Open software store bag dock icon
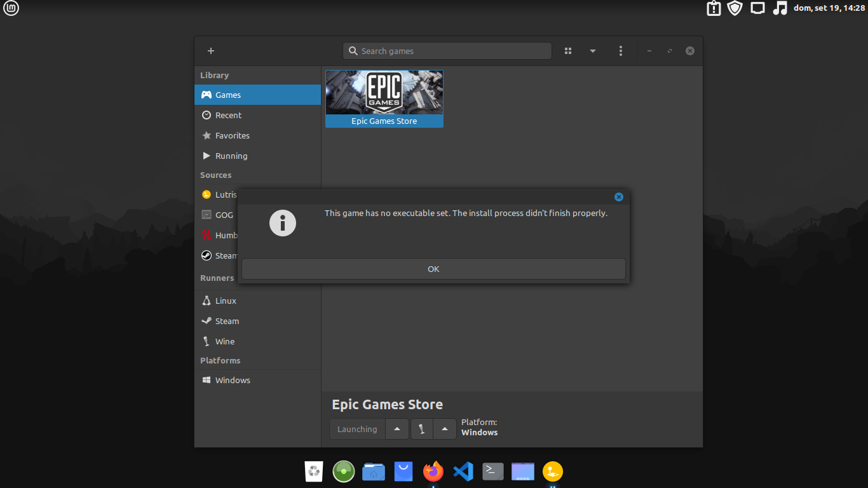The height and width of the screenshot is (488, 868). tap(403, 471)
